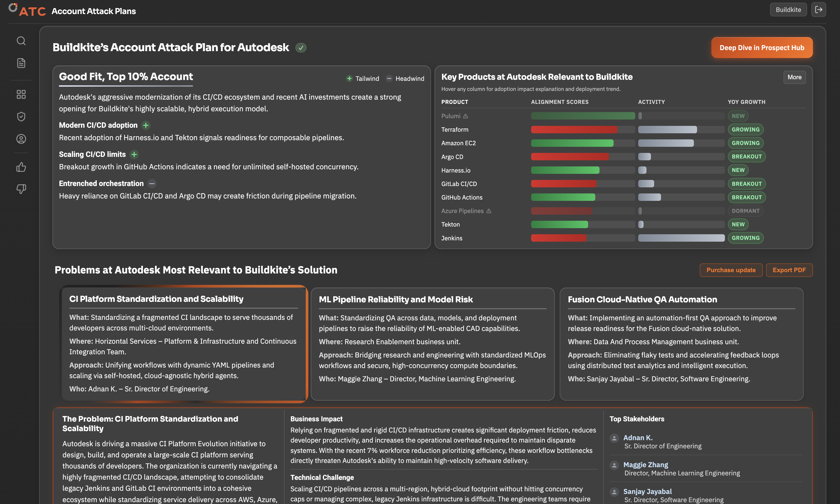Toggle plus icon next to Modern CI/CD adoption
The height and width of the screenshot is (504, 840).
tap(146, 125)
